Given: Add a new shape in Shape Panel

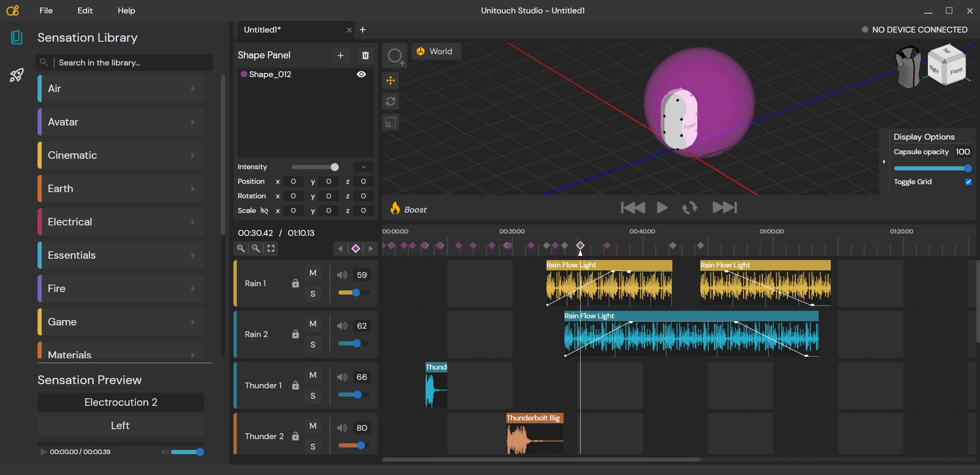Looking at the screenshot, I should [x=341, y=55].
